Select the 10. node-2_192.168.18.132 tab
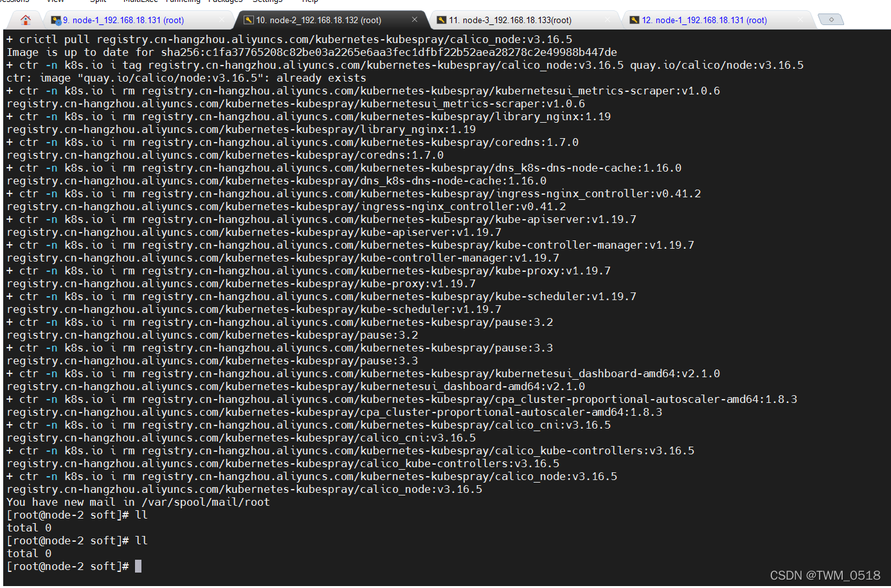The image size is (891, 588). (x=319, y=20)
